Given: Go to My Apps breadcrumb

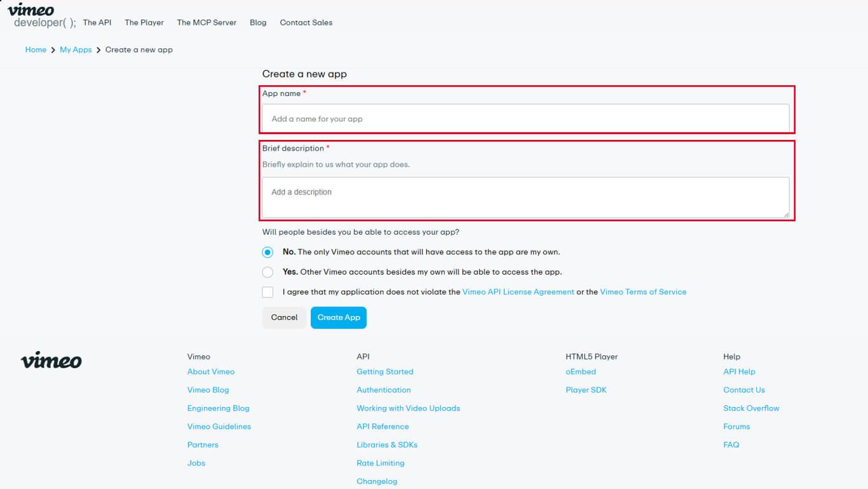Looking at the screenshot, I should point(76,50).
